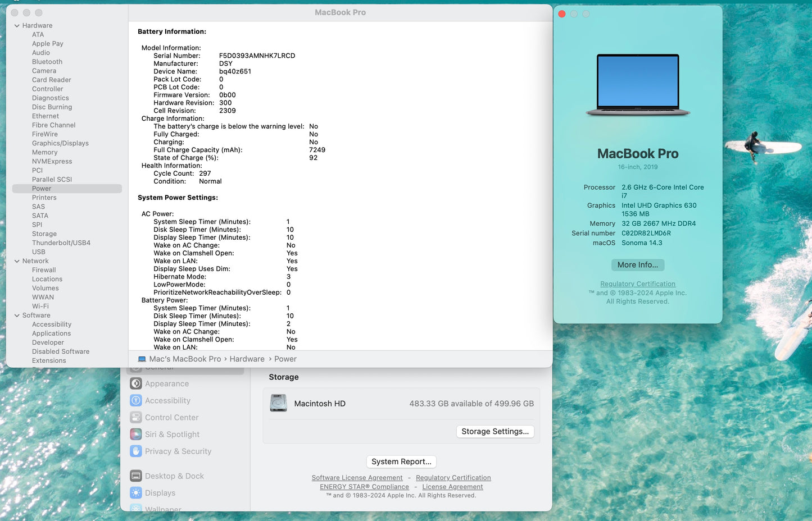This screenshot has height=521, width=812.
Task: Open Wallpaper settings
Action: [x=162, y=508]
